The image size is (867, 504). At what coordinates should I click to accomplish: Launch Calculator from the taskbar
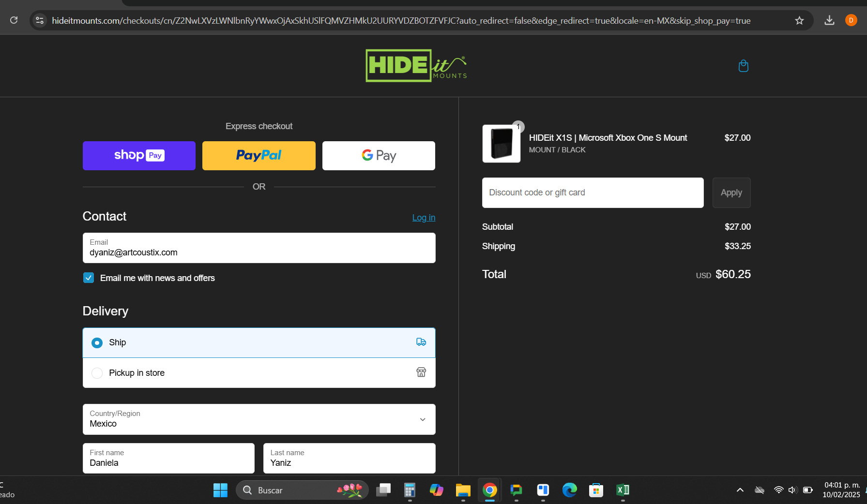[x=410, y=490]
